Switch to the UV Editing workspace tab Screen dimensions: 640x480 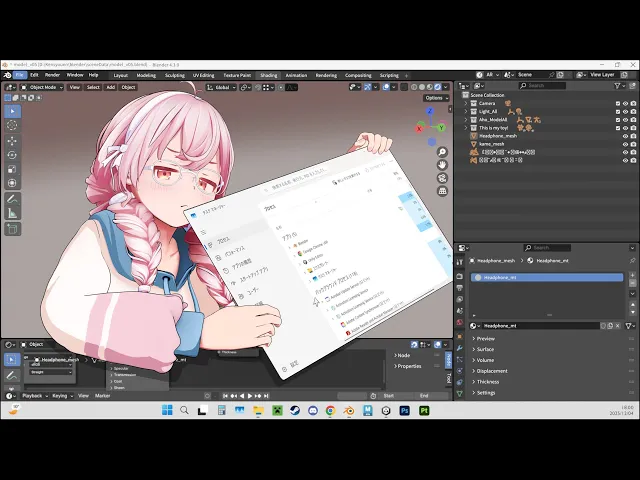203,76
